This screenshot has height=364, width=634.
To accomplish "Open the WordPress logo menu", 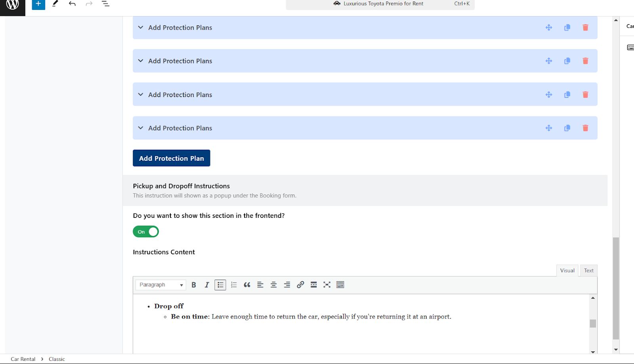I will coord(12,6).
